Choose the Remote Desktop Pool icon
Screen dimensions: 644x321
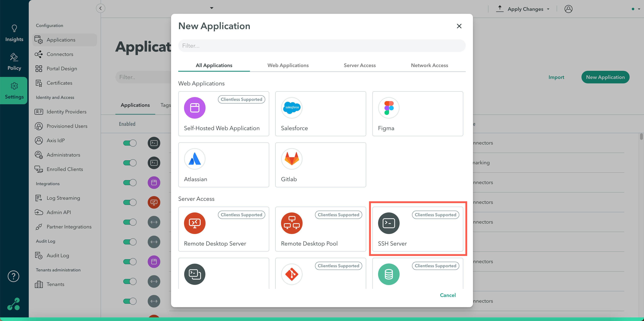291,223
